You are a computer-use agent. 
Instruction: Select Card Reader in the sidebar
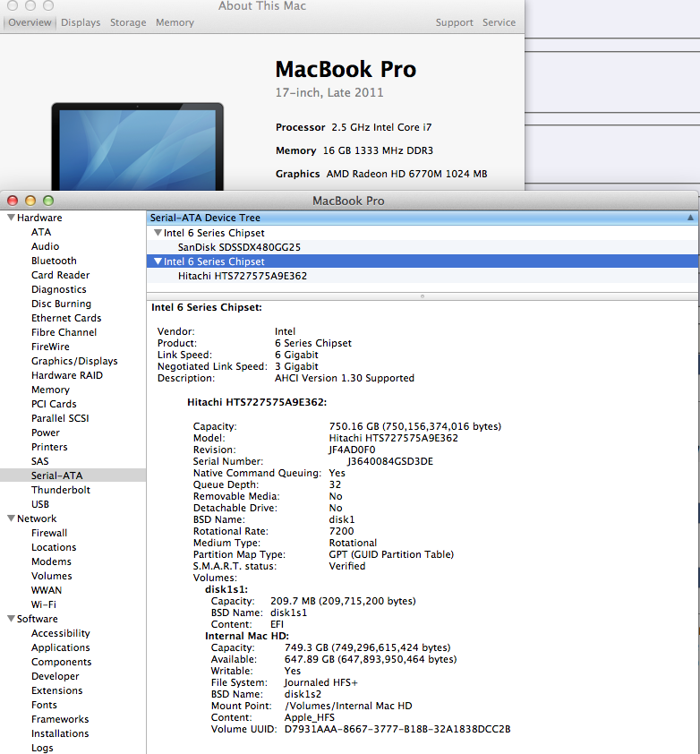(x=61, y=275)
